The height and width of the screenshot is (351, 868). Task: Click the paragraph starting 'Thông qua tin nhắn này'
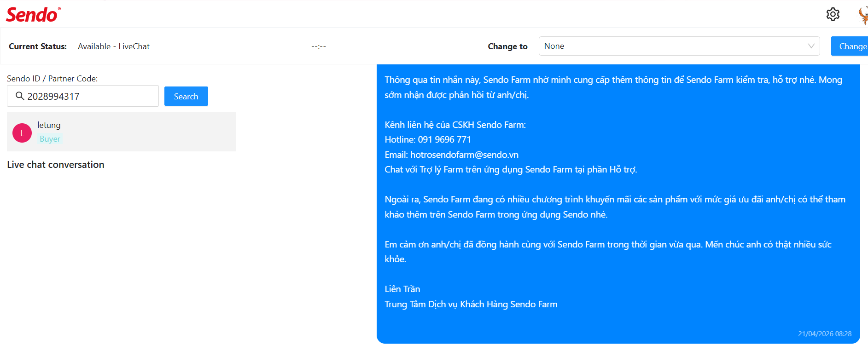(613, 87)
